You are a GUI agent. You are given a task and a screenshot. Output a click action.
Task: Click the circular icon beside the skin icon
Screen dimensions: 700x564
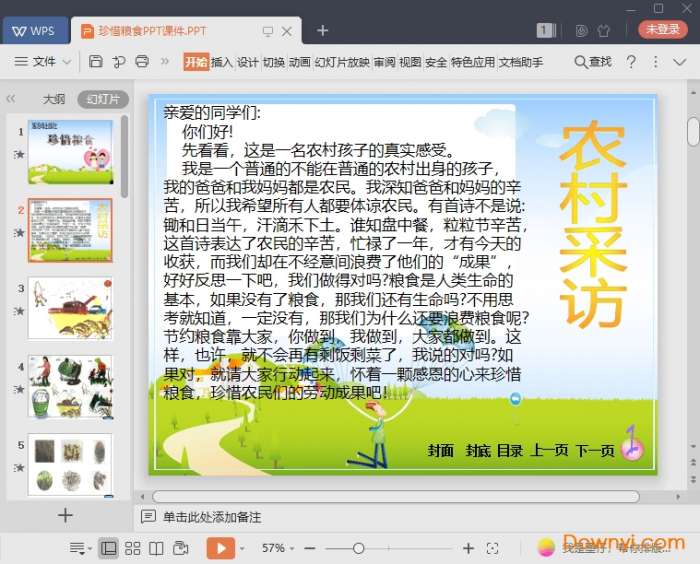coord(581,31)
